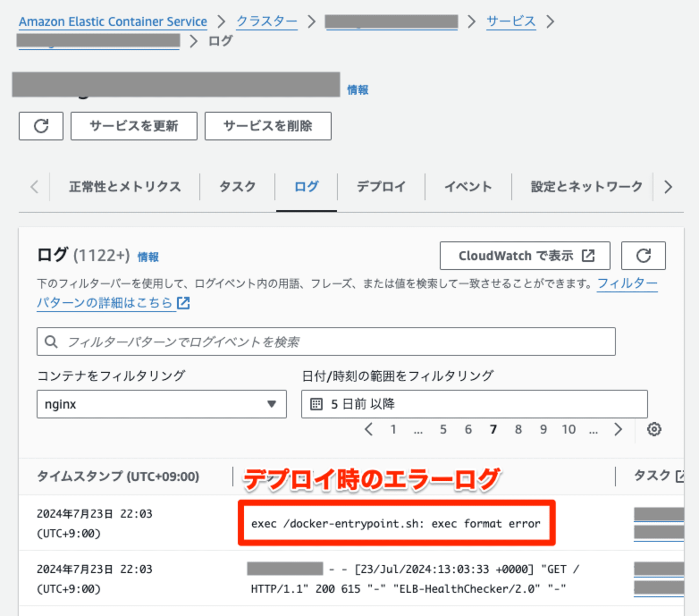699x616 pixels.
Task: Click タイムスタンプ (UTC+09:00) column header
Action: [x=118, y=476]
